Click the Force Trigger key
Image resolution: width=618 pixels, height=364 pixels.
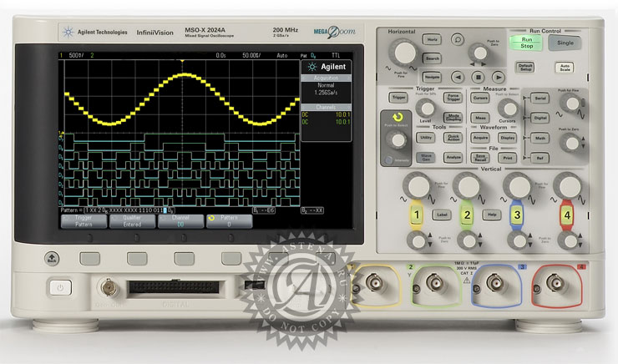point(453,98)
